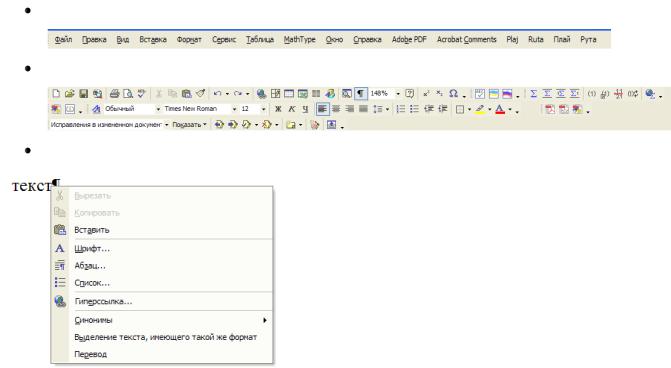
Task: Apply the red font color
Action: (x=500, y=109)
